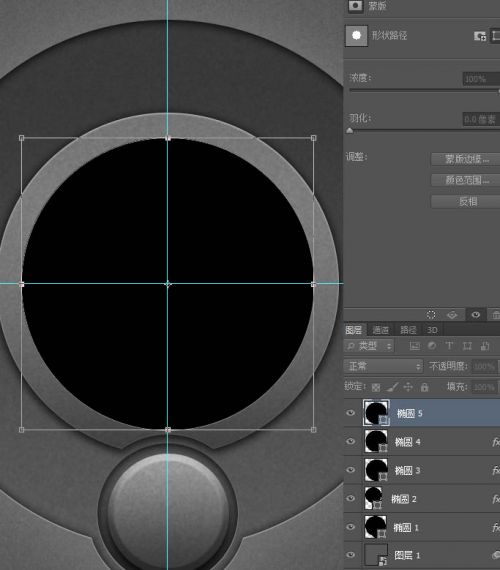Click the lock all padlock icon

[424, 387]
